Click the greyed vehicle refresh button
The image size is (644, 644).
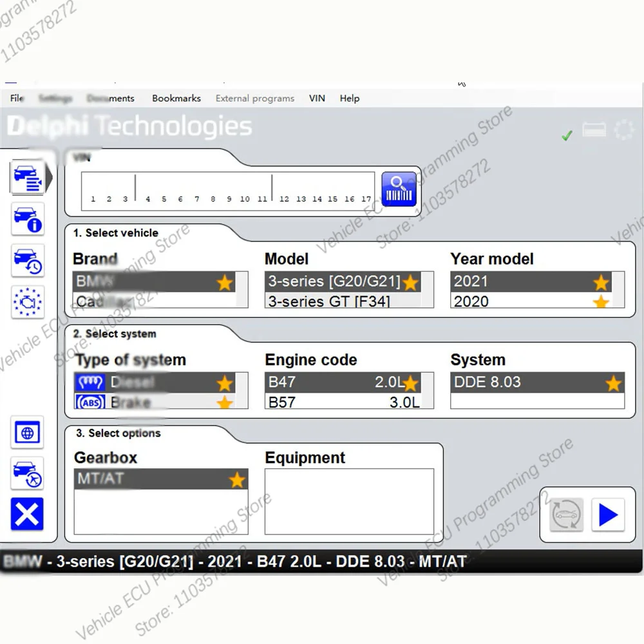pyautogui.click(x=566, y=515)
